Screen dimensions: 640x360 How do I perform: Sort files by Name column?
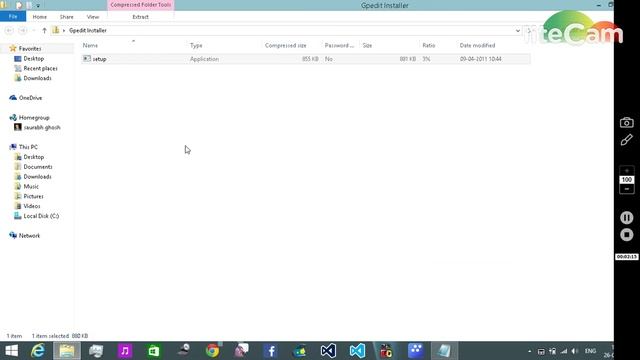(x=91, y=45)
